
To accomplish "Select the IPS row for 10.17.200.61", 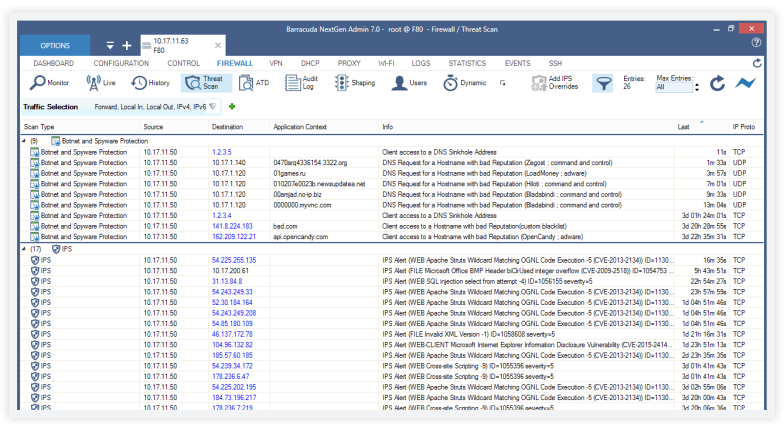I will coord(392,270).
